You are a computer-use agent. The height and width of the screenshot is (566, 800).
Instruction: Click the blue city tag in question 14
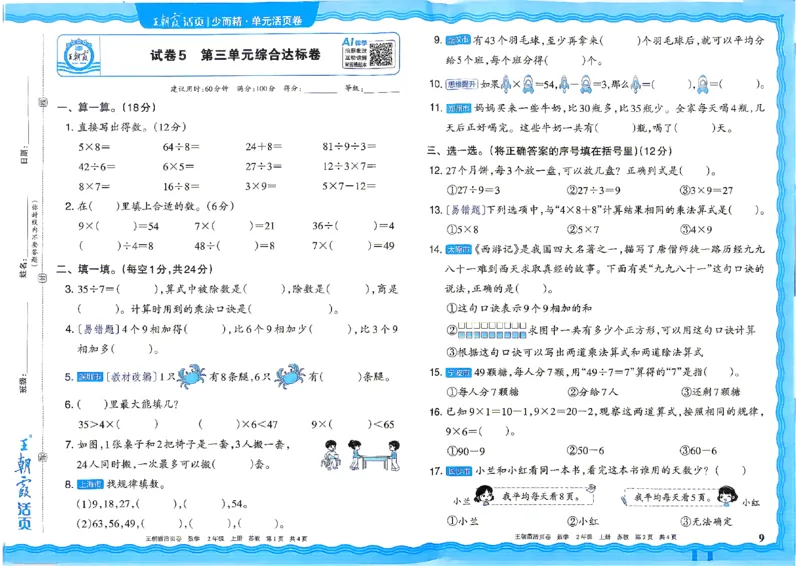click(x=458, y=250)
